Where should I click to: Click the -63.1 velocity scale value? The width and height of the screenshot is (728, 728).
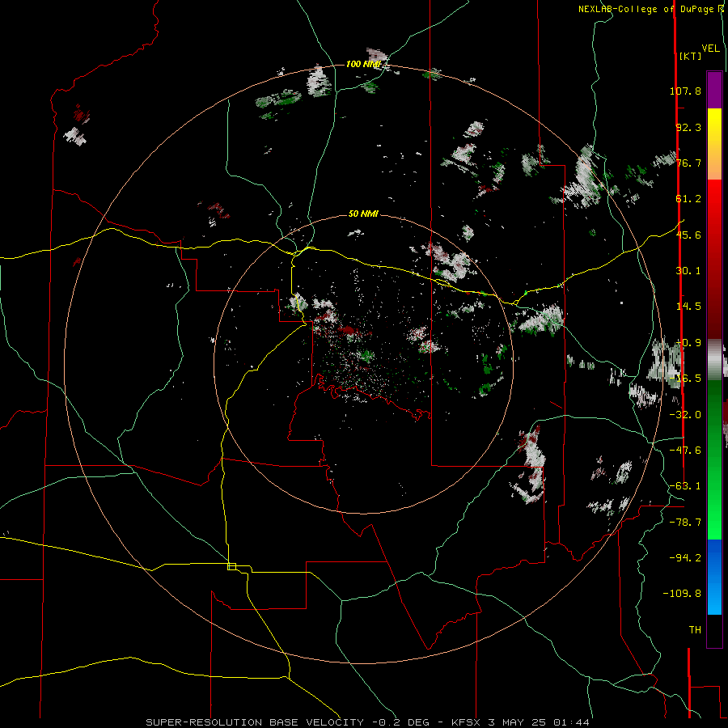685,486
